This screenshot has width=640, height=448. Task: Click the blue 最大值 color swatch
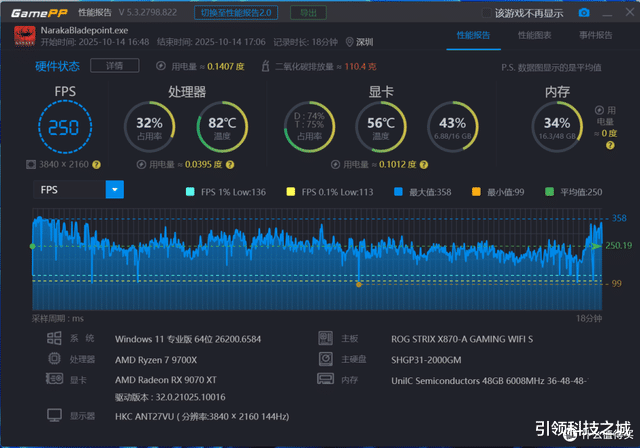[x=398, y=192]
